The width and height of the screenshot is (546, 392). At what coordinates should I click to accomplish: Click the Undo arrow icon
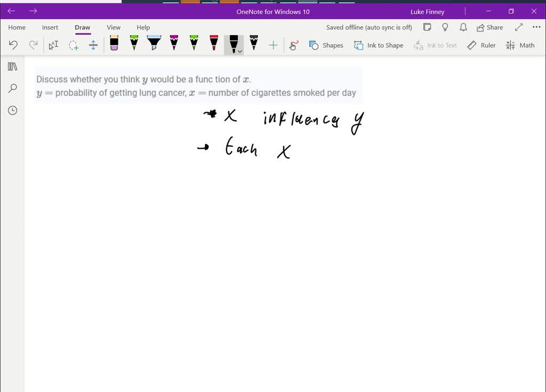point(13,45)
